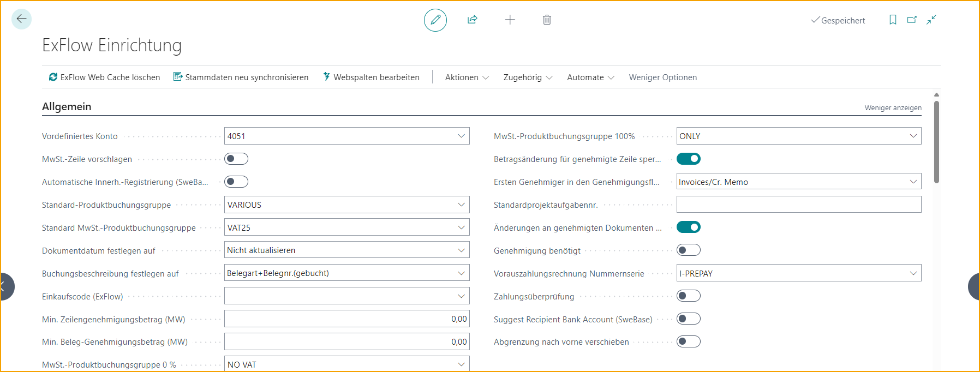Viewport: 980px width, 372px height.
Task: Open the Automate menu
Action: coord(590,77)
